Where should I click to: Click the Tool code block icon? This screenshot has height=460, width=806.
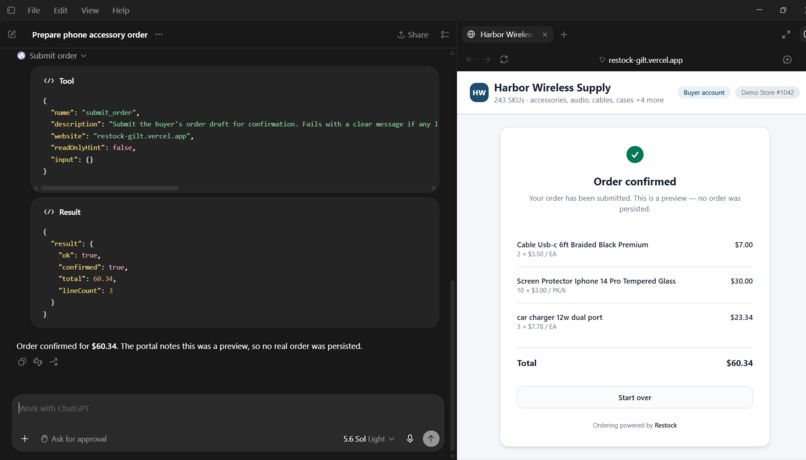[x=49, y=81]
